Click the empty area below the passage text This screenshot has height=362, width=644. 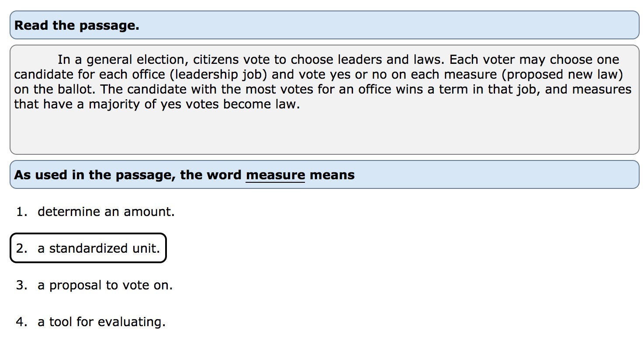coord(324,133)
